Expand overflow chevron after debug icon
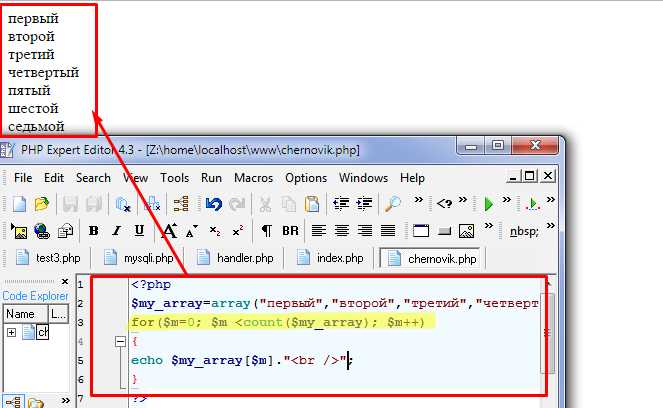 [551, 200]
